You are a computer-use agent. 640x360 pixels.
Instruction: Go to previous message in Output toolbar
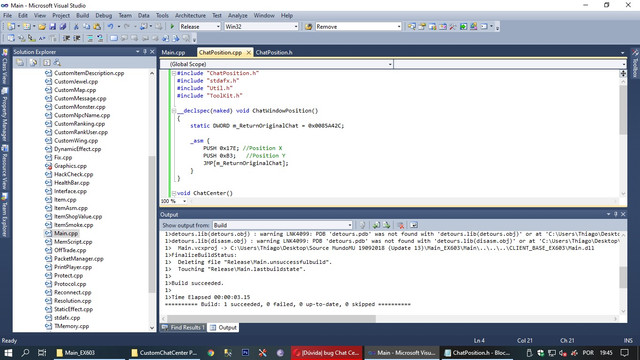pyautogui.click(x=376, y=225)
